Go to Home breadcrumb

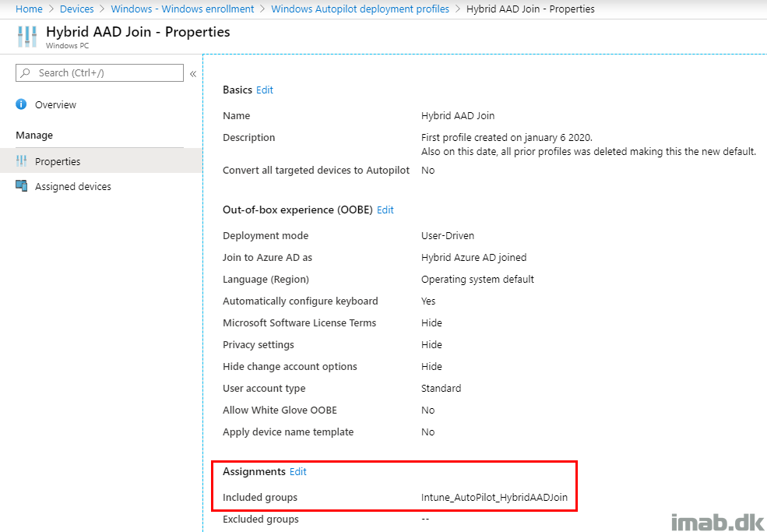[29, 9]
